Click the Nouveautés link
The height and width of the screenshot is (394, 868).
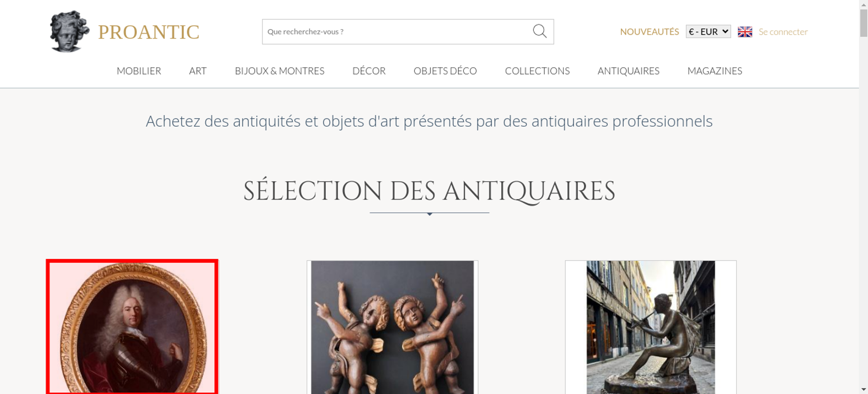649,32
